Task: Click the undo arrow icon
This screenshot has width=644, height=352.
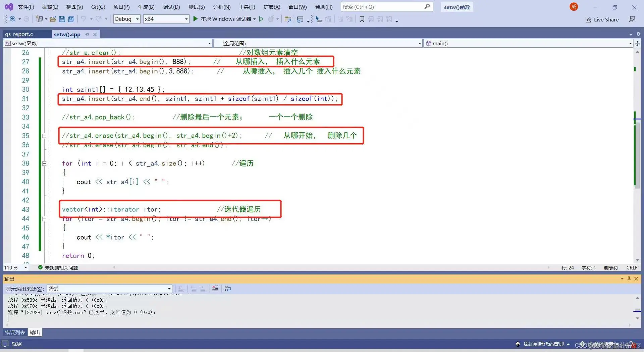Action: click(83, 19)
